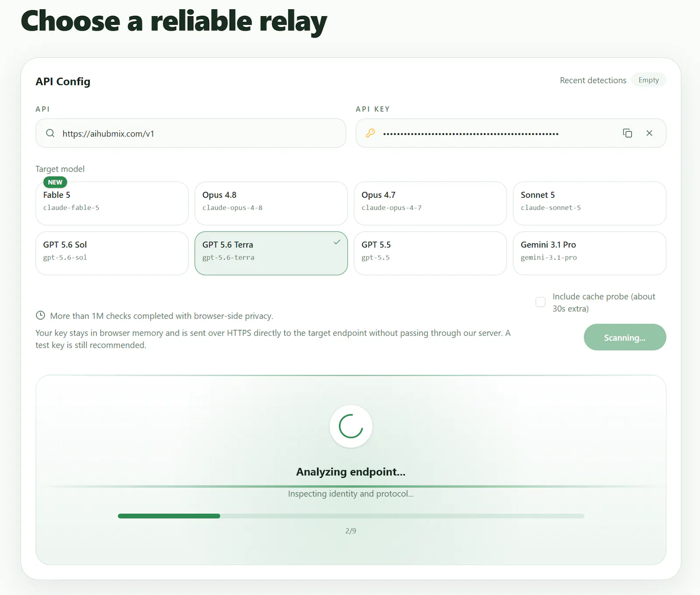The image size is (700, 595).
Task: Click the search magnifier icon in API field
Action: [x=50, y=133]
